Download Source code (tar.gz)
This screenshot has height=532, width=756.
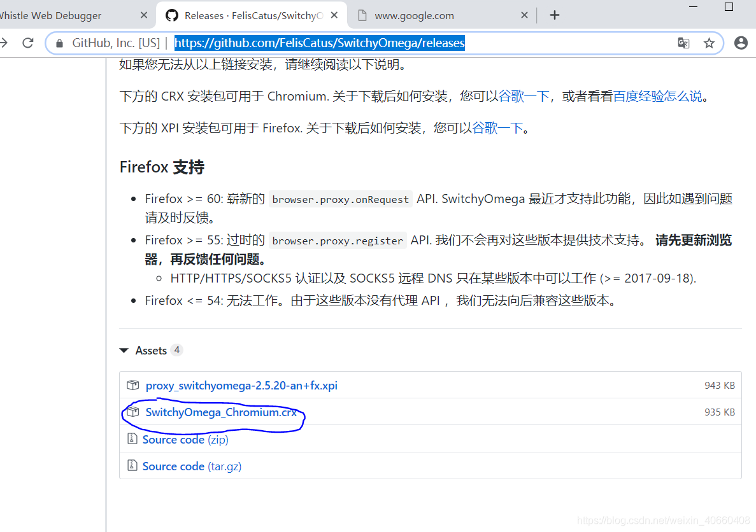pyautogui.click(x=192, y=466)
